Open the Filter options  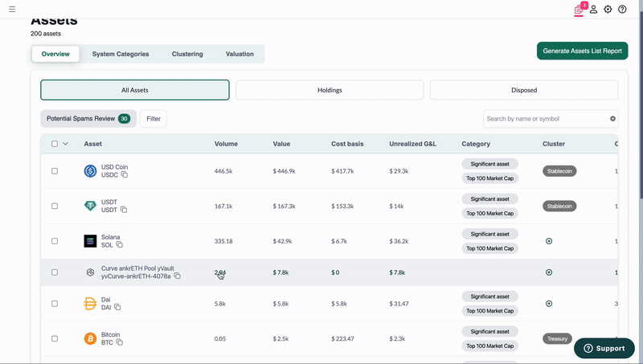pos(154,118)
